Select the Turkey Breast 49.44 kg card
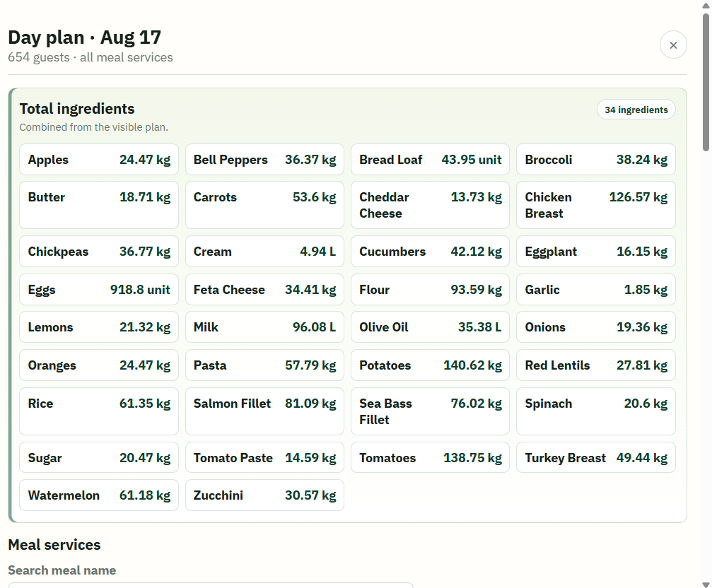712x588 pixels. (596, 458)
